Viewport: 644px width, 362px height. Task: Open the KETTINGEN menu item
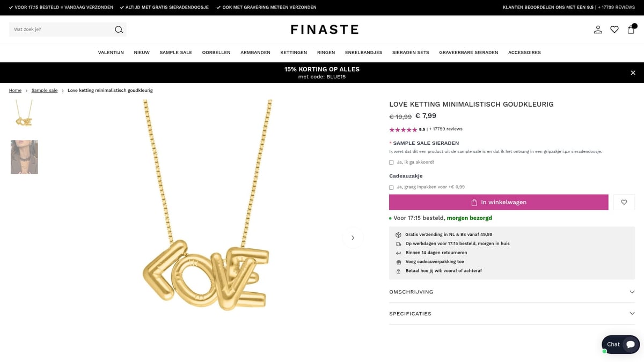[x=293, y=53]
